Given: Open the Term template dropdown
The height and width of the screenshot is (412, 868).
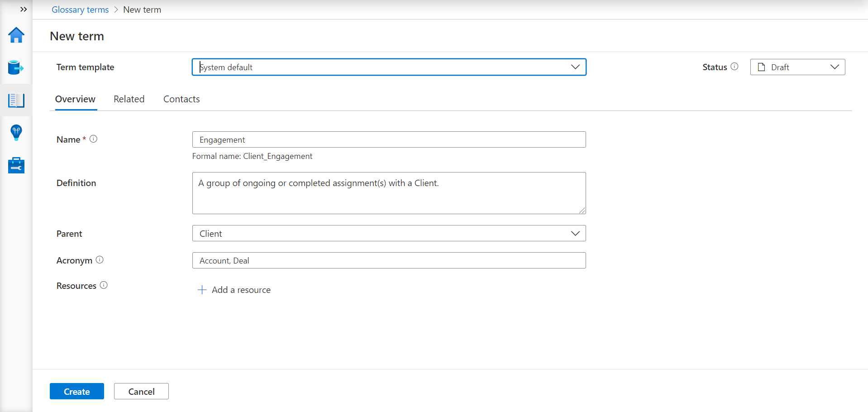Looking at the screenshot, I should click(x=389, y=67).
